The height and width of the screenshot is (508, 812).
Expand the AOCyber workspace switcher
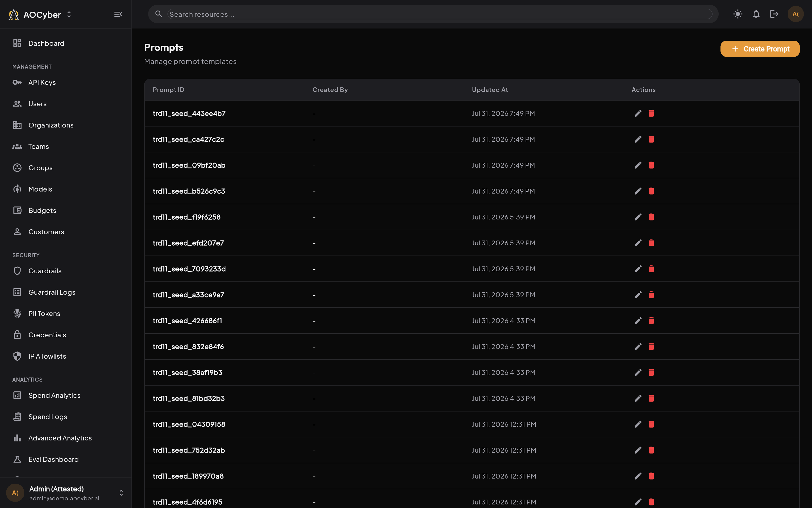click(69, 14)
